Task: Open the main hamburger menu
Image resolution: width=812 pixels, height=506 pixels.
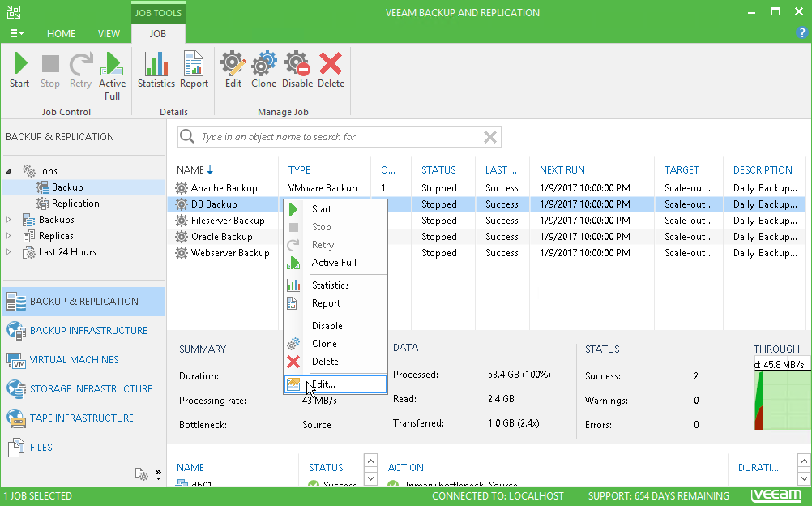Action: pos(16,34)
